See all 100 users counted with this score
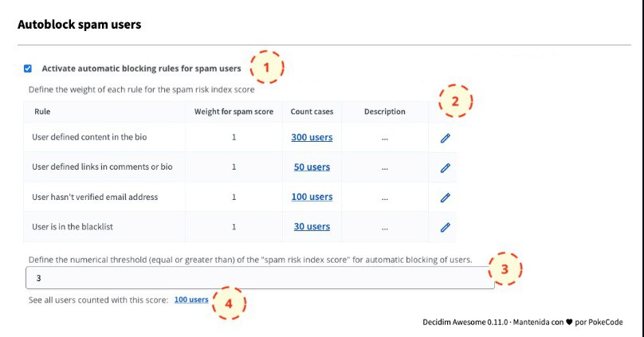644x337 pixels. tap(191, 300)
